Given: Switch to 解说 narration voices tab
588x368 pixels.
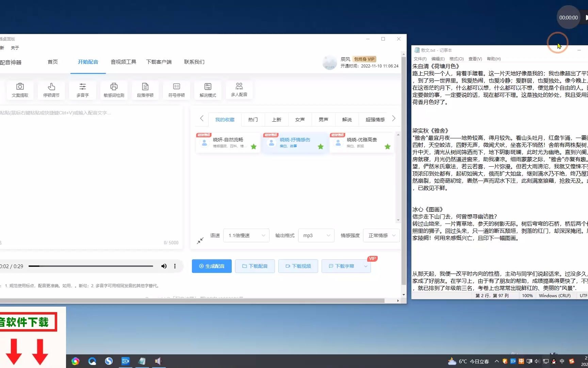Looking at the screenshot, I should [347, 120].
